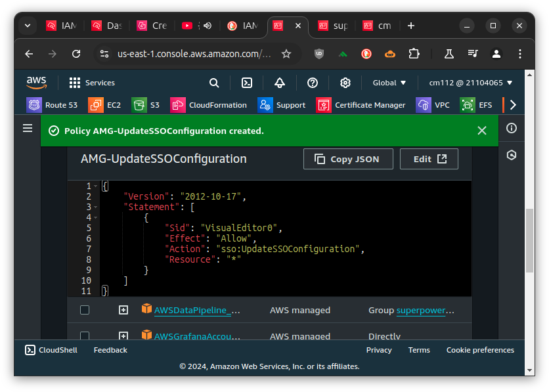The image size is (549, 392).
Task: Open Cookie preferences
Action: click(480, 350)
